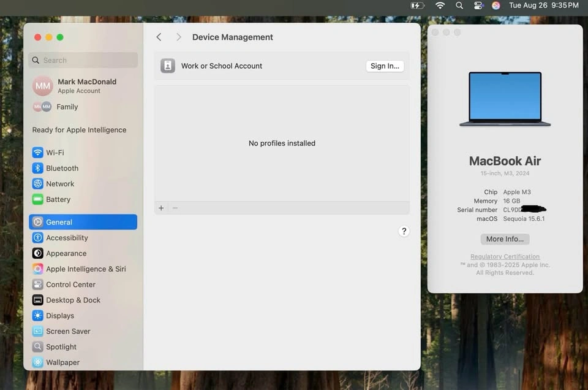The width and height of the screenshot is (588, 390).
Task: Open Bluetooth settings pane
Action: point(61,168)
